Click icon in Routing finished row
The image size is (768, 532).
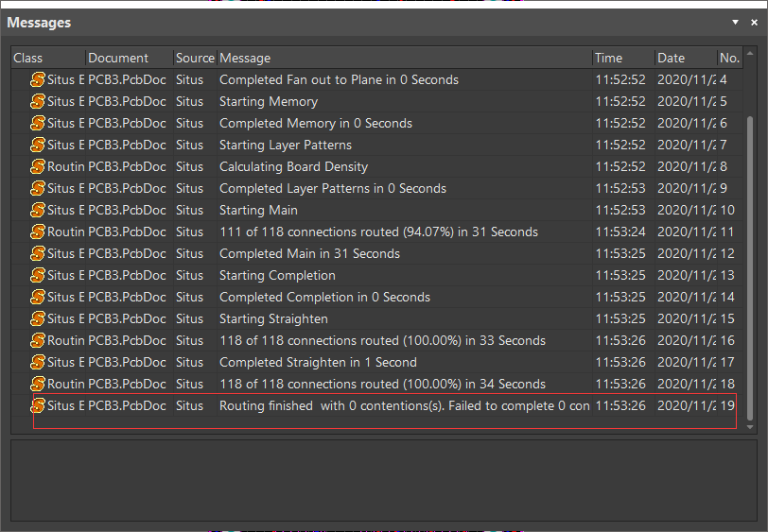click(38, 405)
